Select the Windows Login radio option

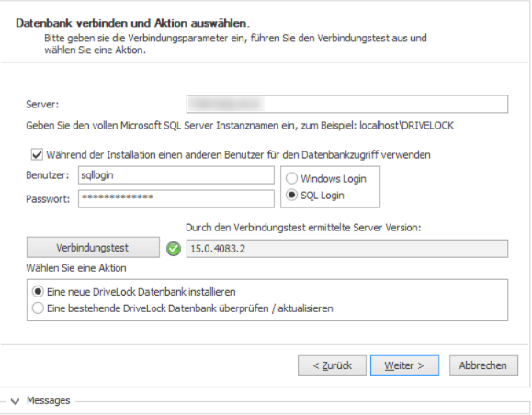click(x=292, y=178)
